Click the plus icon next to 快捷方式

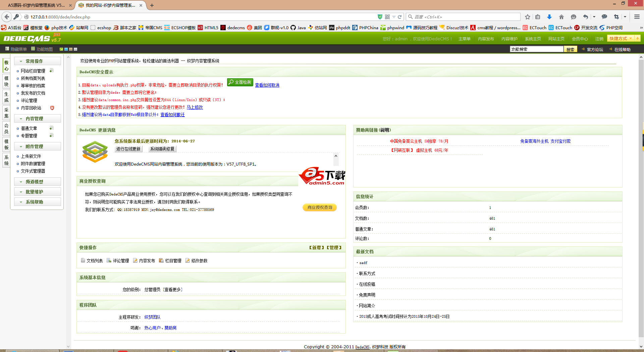click(x=637, y=38)
